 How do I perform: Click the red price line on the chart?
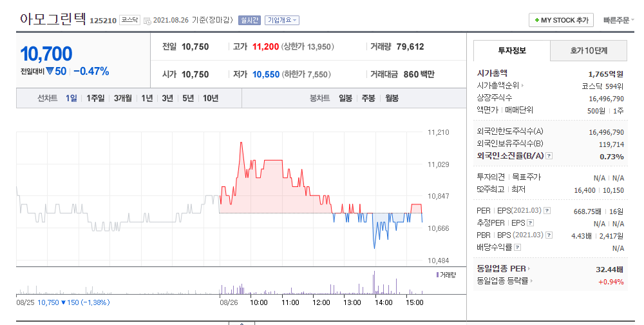tap(272, 160)
